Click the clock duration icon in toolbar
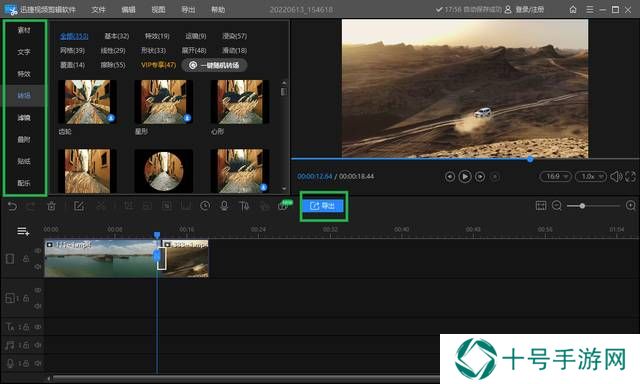This screenshot has width=640, height=384. pos(205,206)
